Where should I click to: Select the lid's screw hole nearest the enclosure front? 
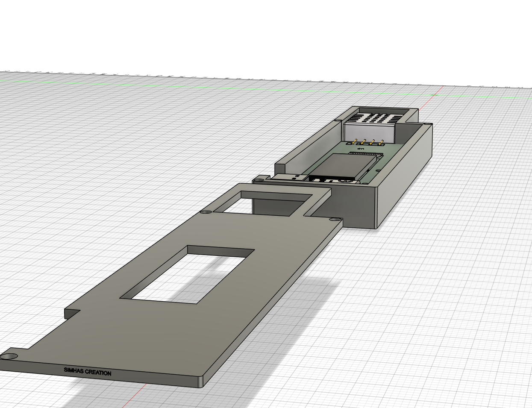click(334, 220)
